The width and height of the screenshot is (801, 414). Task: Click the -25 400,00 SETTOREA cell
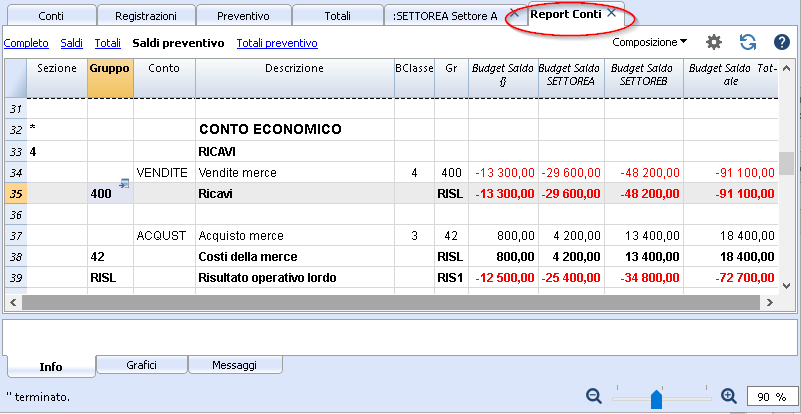(571, 278)
